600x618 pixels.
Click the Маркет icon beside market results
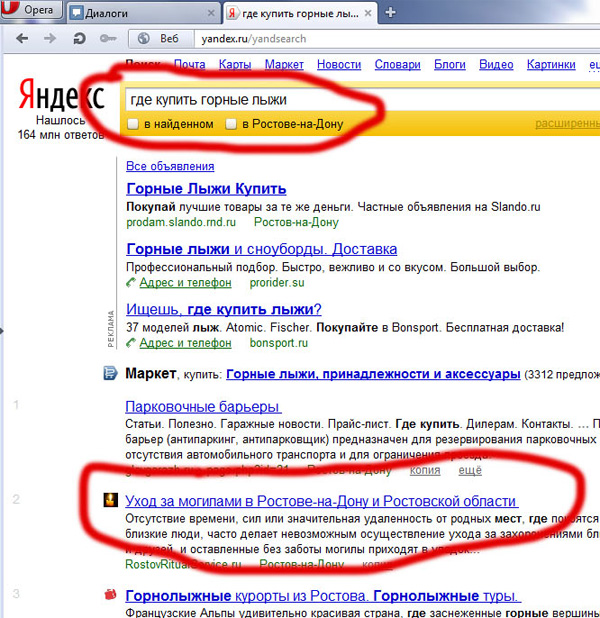(110, 374)
